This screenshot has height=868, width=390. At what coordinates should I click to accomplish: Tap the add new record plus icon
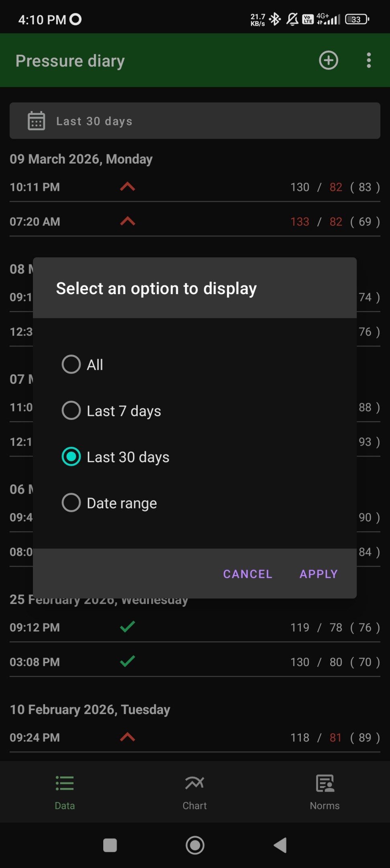328,61
